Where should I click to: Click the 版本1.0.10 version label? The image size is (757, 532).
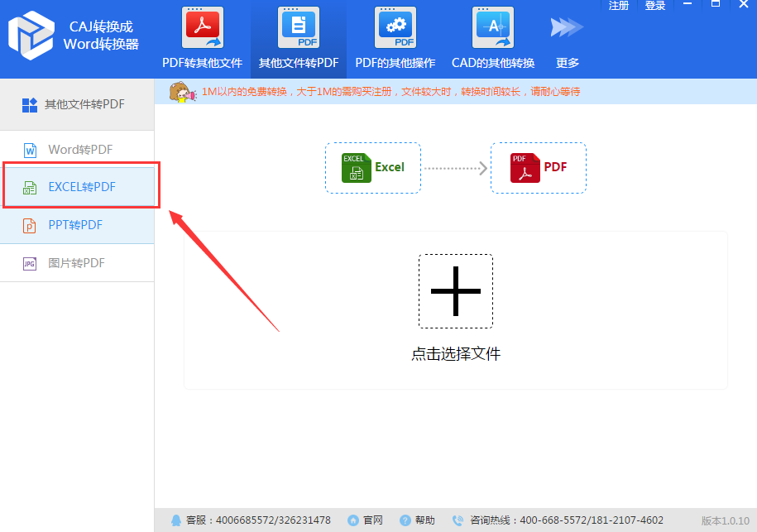(725, 521)
